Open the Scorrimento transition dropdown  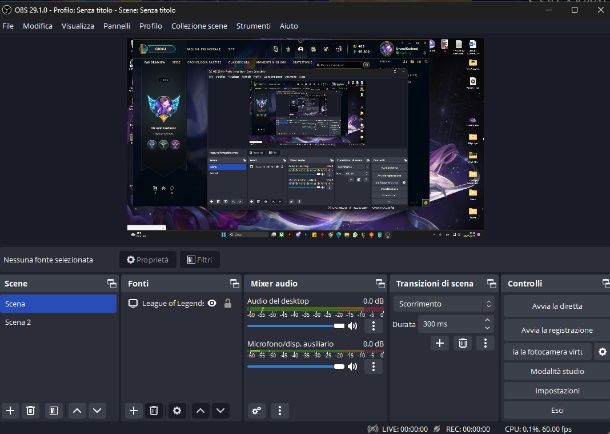click(444, 304)
